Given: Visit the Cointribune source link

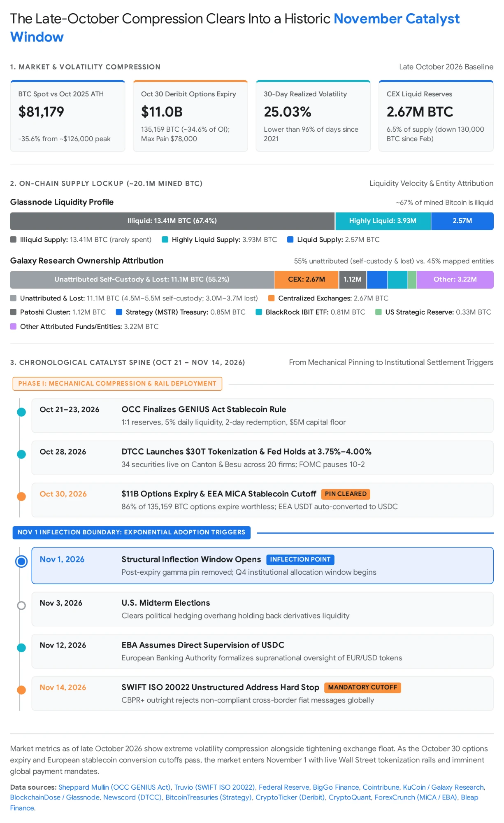Looking at the screenshot, I should tap(381, 787).
